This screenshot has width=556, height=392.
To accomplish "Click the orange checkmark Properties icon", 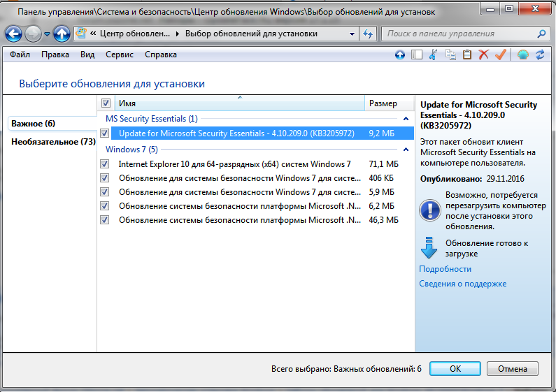I will [x=500, y=55].
